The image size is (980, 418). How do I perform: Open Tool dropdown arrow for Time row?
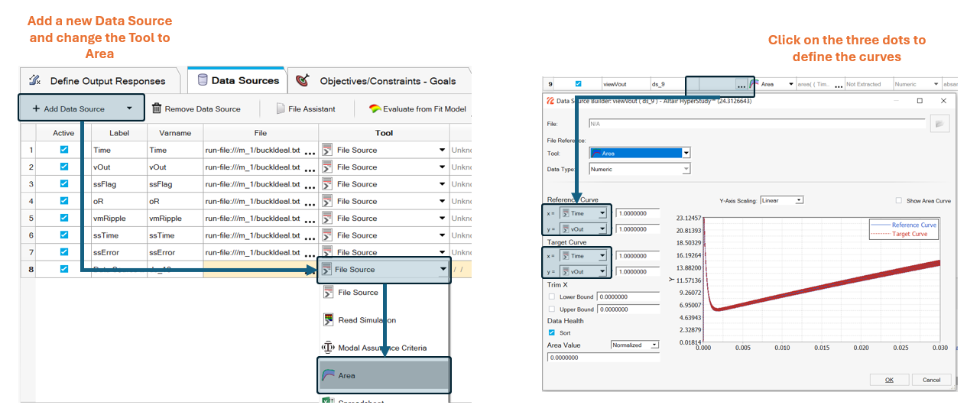(x=443, y=150)
